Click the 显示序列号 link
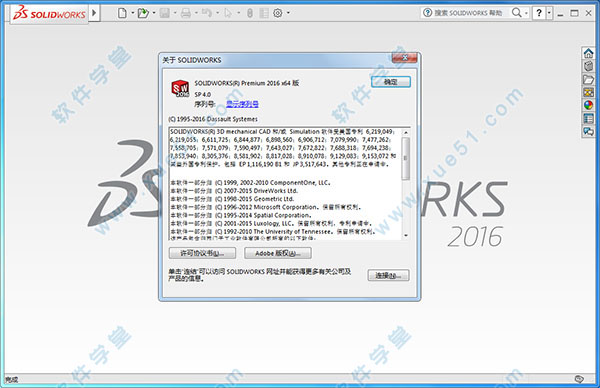 tap(242, 104)
